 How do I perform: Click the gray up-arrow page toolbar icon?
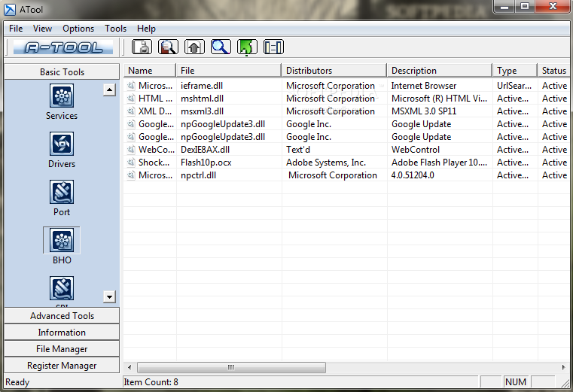tap(194, 47)
